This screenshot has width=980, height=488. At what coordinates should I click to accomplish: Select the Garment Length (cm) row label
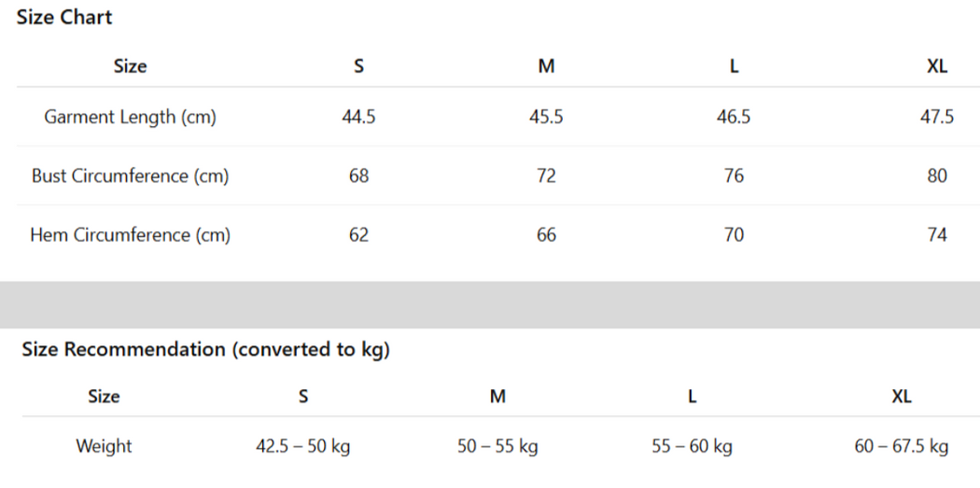click(x=130, y=117)
